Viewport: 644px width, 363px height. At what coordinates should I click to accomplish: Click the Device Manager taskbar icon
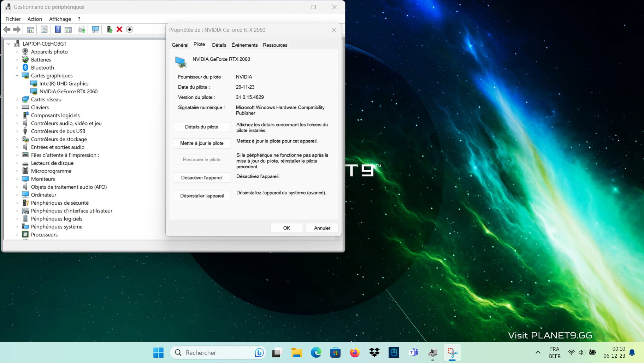pyautogui.click(x=433, y=352)
